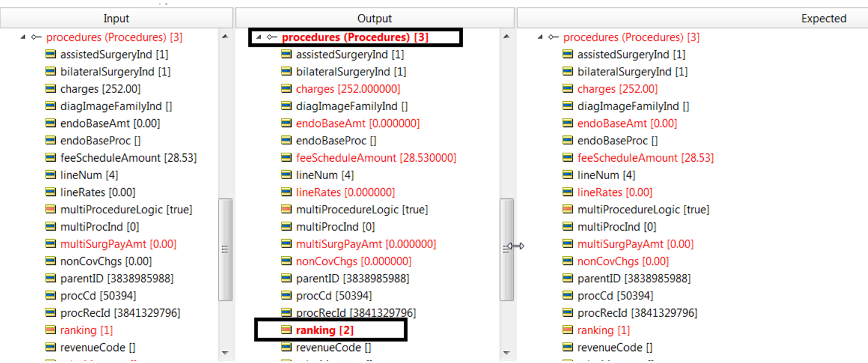Image resolution: width=868 pixels, height=363 pixels.
Task: Click endoBaseAmt icon in Output pane
Action: pos(286,123)
